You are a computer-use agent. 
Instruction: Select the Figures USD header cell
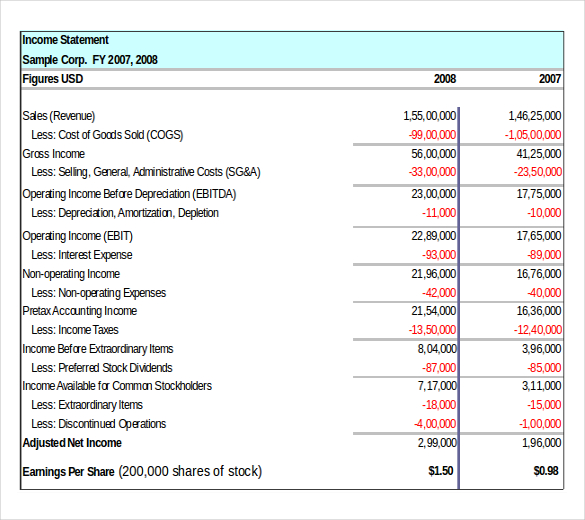point(53,79)
